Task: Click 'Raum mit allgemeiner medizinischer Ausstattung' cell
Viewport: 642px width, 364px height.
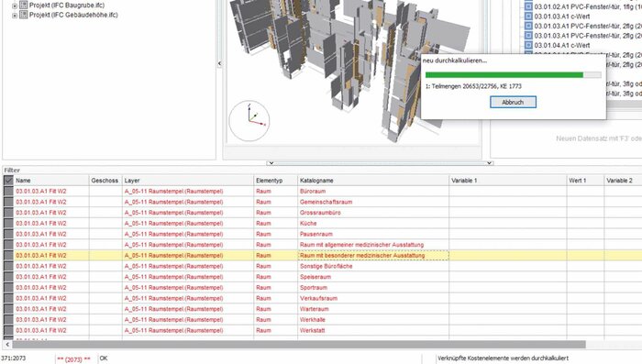Action: tap(373, 245)
